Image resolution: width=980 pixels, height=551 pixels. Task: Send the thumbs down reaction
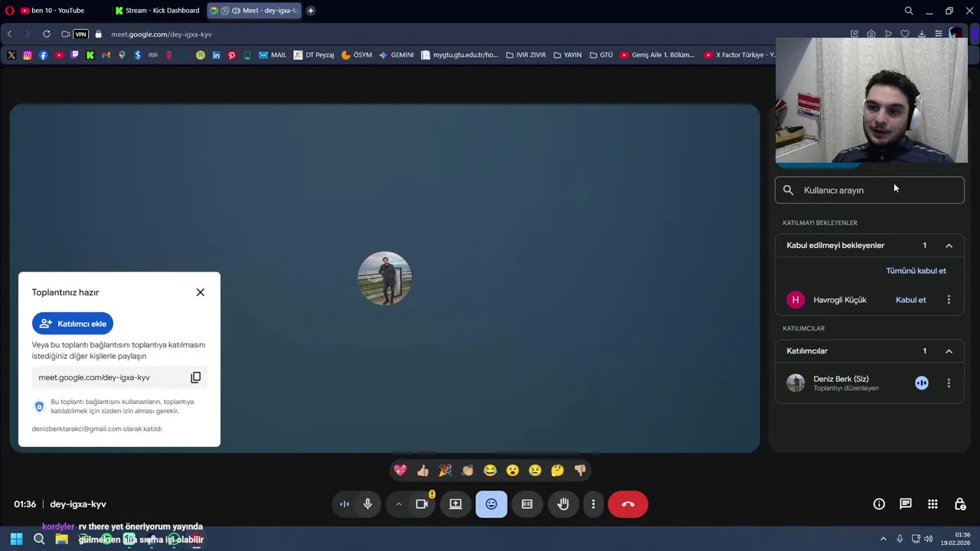click(x=580, y=470)
